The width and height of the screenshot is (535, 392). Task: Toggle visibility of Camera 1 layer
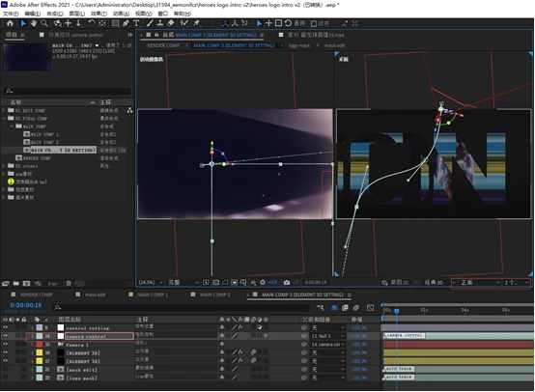click(5, 345)
